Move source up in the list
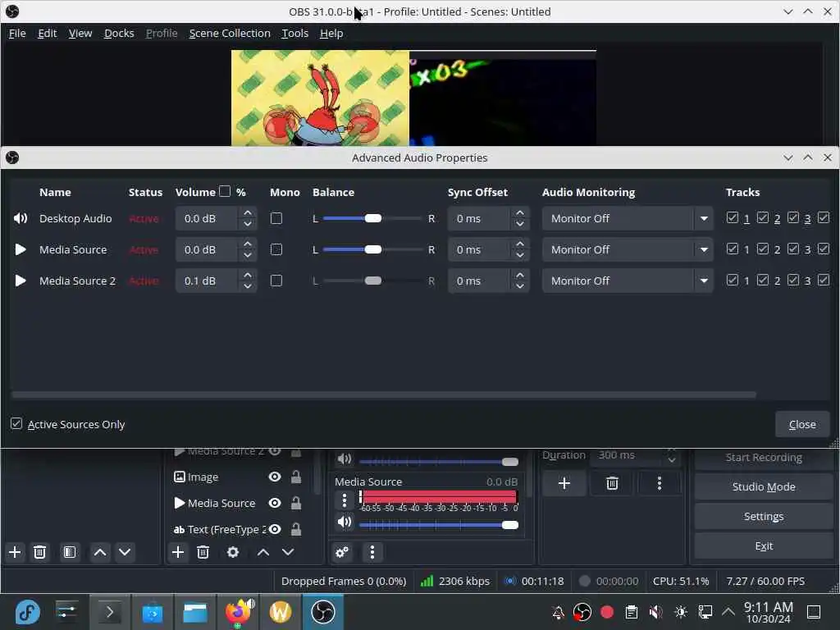Viewport: 840px width, 630px height. [263, 552]
